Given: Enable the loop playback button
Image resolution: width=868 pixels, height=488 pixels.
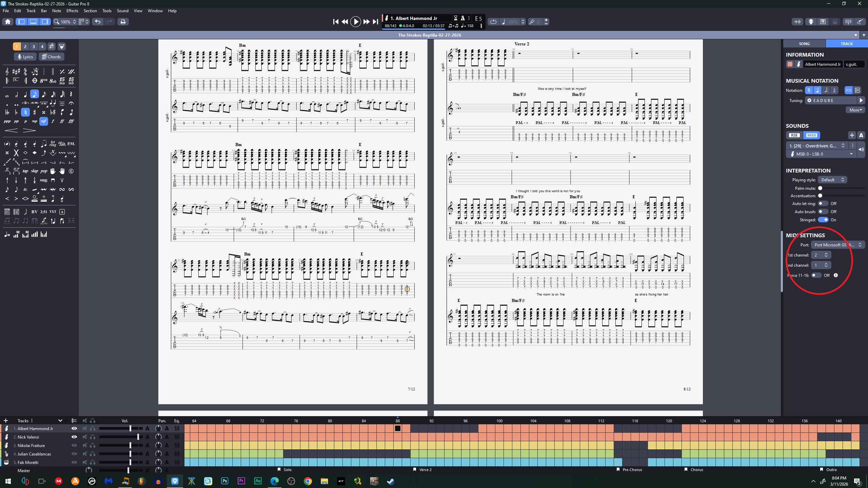Looking at the screenshot, I should tap(493, 22).
